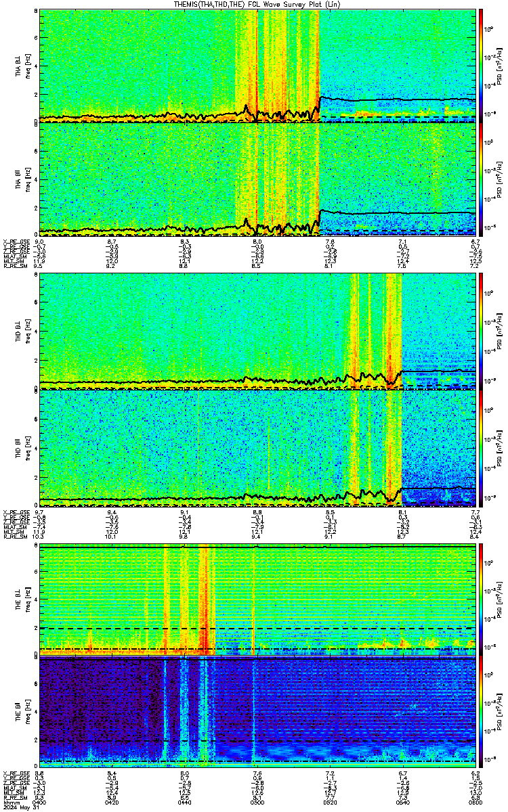Click the R_RE_SM row label under THE panels

pyautogui.click(x=15, y=798)
